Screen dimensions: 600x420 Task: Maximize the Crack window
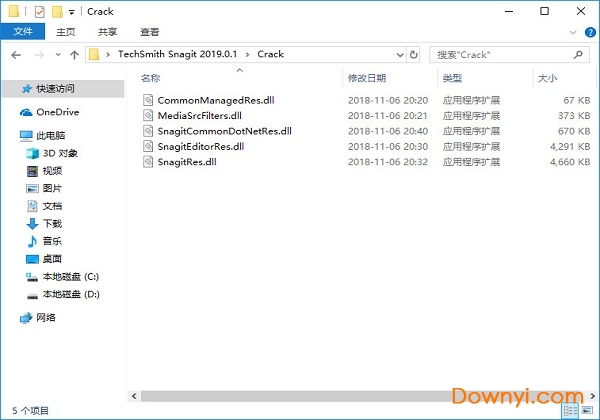(x=545, y=11)
